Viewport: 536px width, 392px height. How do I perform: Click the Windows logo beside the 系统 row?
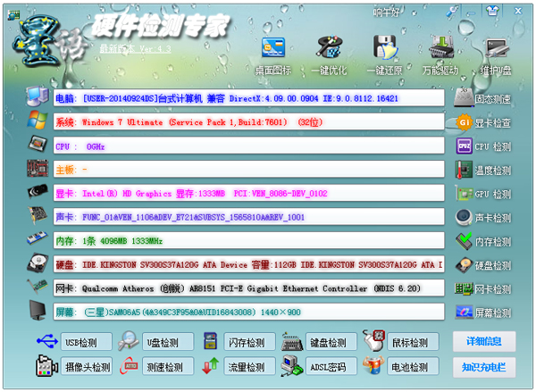38,120
